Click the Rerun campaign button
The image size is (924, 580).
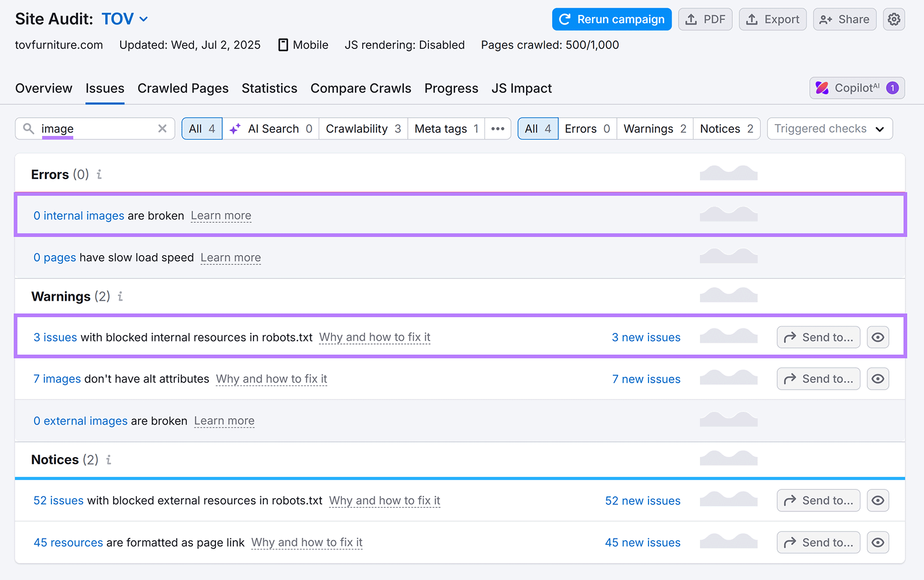[611, 19]
